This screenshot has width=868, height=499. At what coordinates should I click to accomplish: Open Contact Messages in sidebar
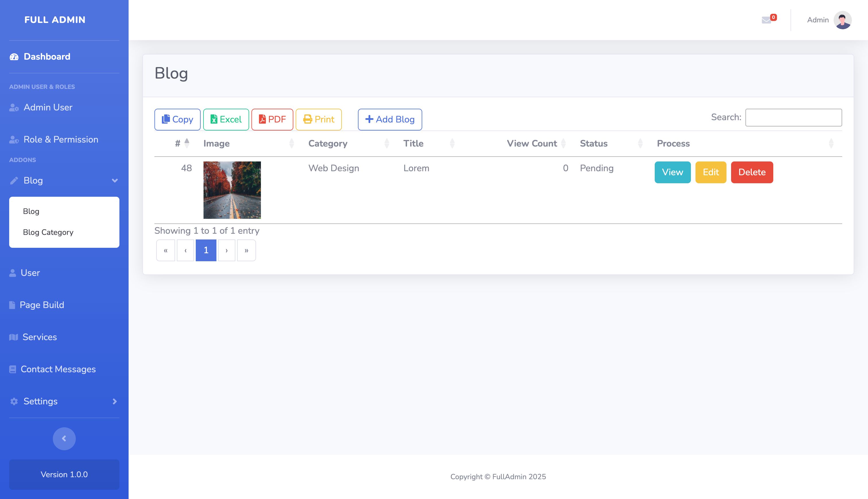pyautogui.click(x=58, y=369)
